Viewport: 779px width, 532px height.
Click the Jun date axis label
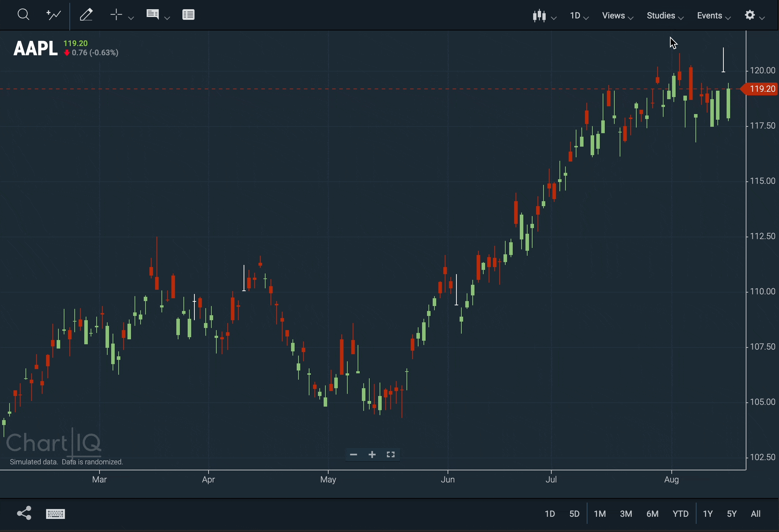(x=448, y=480)
